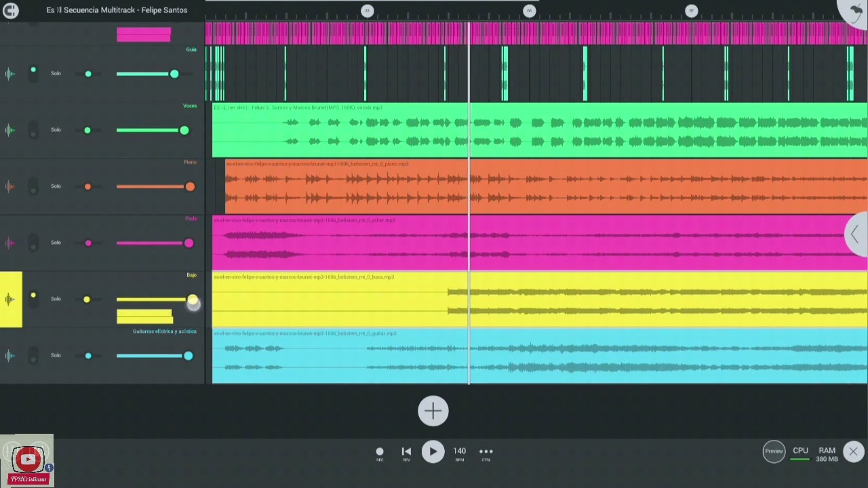868x488 pixels.
Task: Jump to the third ruler bar marker
Action: coord(691,10)
